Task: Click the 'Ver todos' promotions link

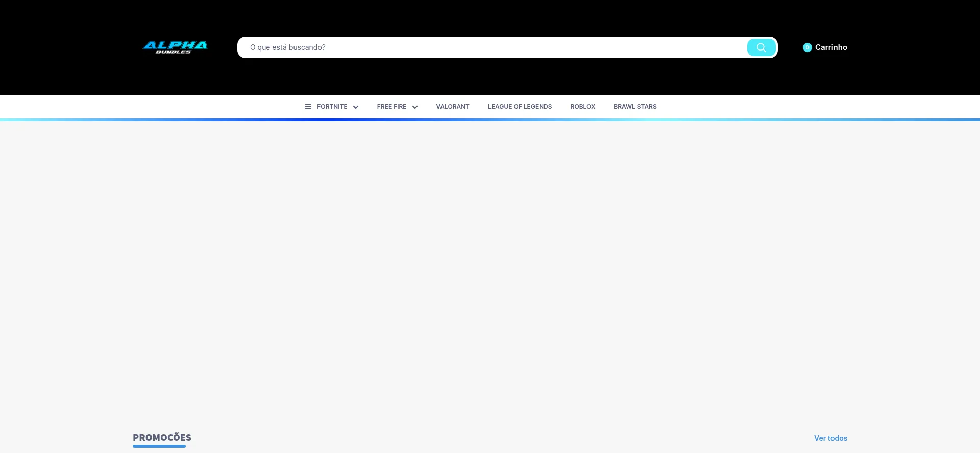Action: click(x=830, y=438)
